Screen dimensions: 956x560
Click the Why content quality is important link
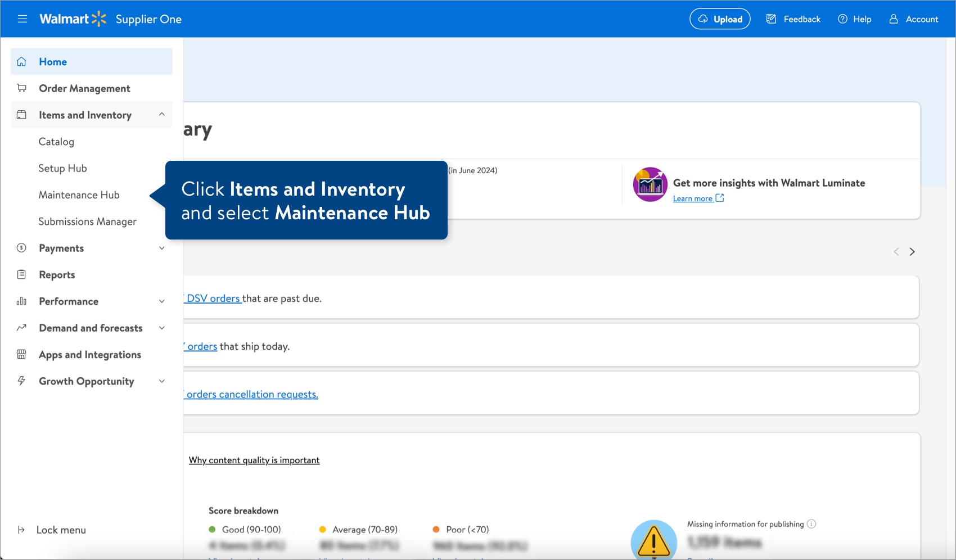[254, 460]
